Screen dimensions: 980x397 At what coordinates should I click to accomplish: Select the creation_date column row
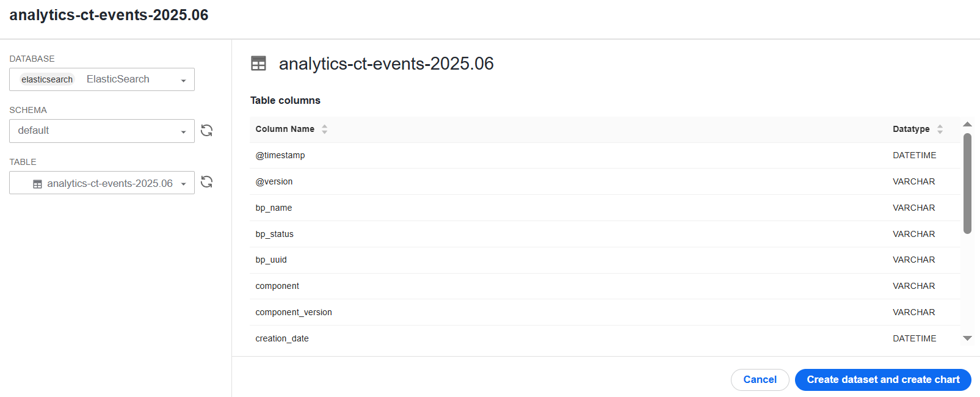(x=604, y=338)
